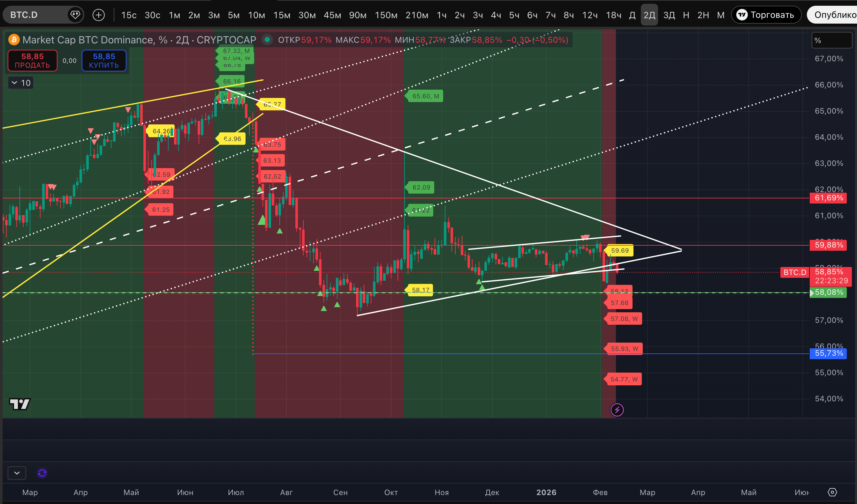This screenshot has height=504, width=857.
Task: Click the blue 55,73% price level label
Action: [829, 353]
